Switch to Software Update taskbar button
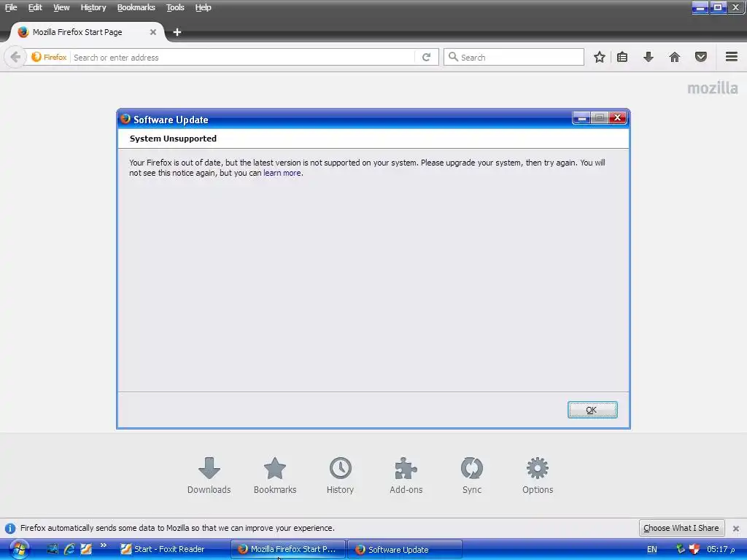 (404, 549)
